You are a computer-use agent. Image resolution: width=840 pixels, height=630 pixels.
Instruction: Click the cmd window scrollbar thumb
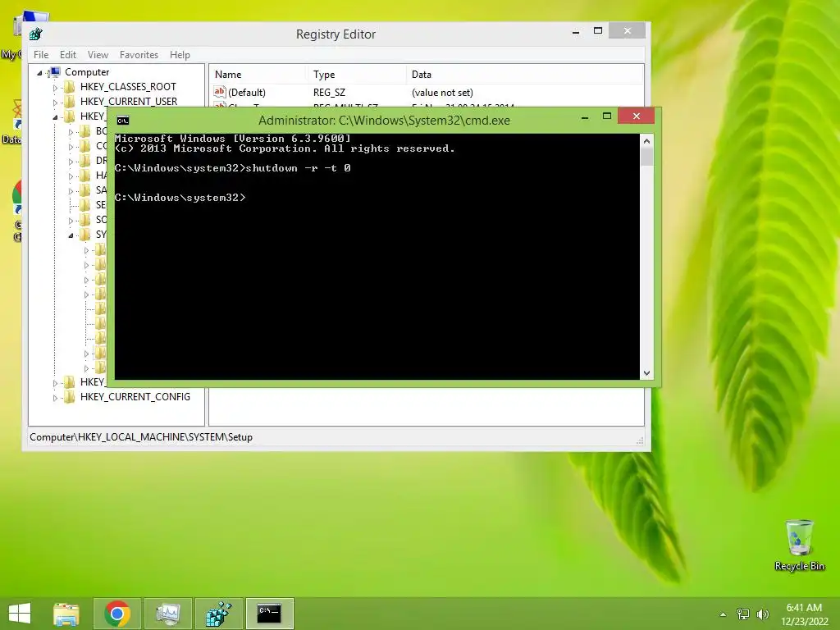646,157
